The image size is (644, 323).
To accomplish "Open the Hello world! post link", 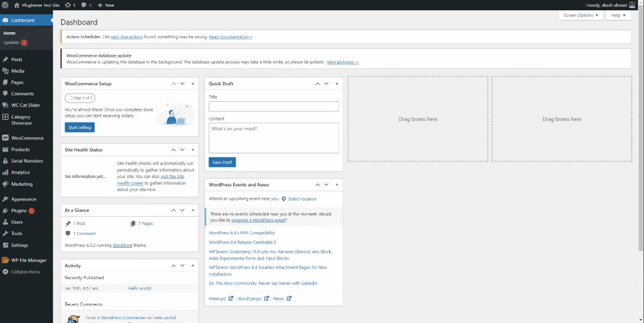I will 140,288.
